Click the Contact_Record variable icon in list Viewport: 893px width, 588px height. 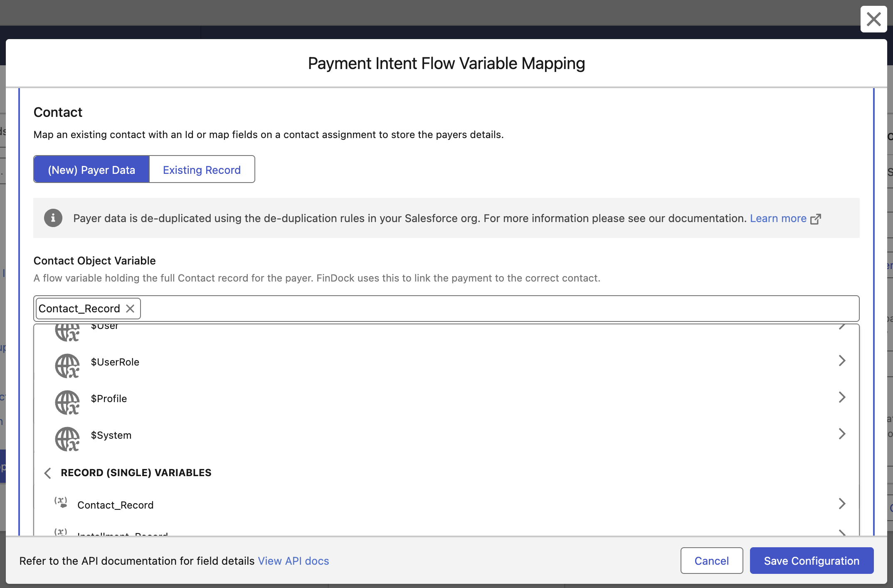[x=61, y=502]
